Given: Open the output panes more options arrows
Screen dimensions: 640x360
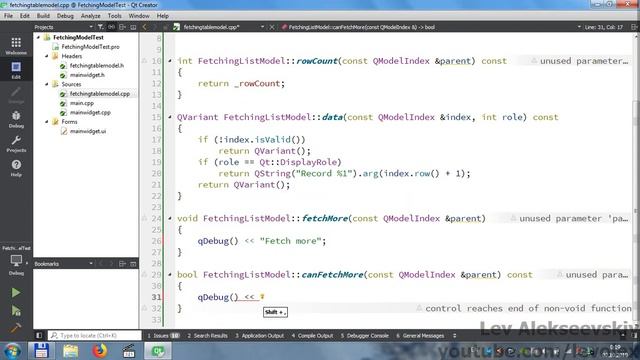Looking at the screenshot, I should click(x=454, y=336).
